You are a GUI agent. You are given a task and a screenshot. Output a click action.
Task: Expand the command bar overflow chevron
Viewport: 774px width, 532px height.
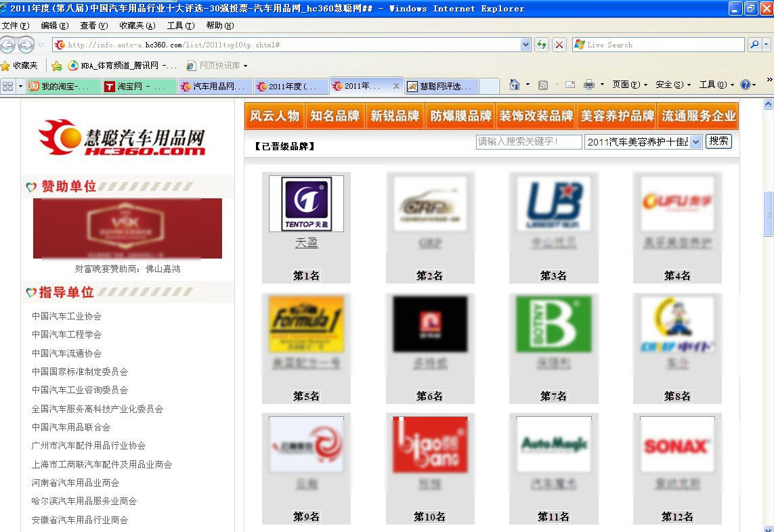769,80
